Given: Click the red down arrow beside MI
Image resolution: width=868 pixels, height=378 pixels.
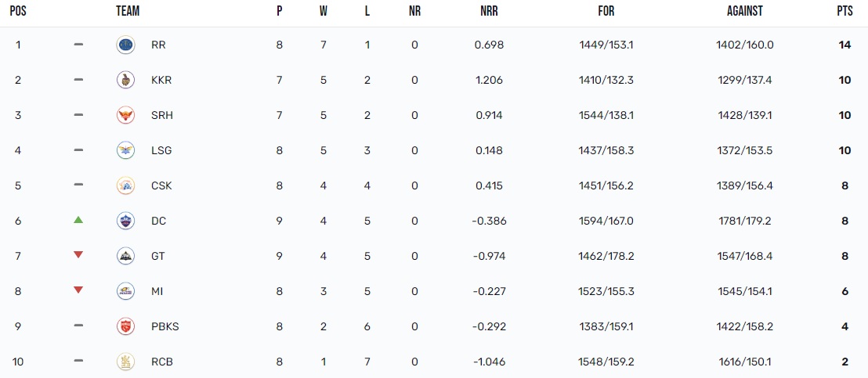Looking at the screenshot, I should [x=78, y=290].
